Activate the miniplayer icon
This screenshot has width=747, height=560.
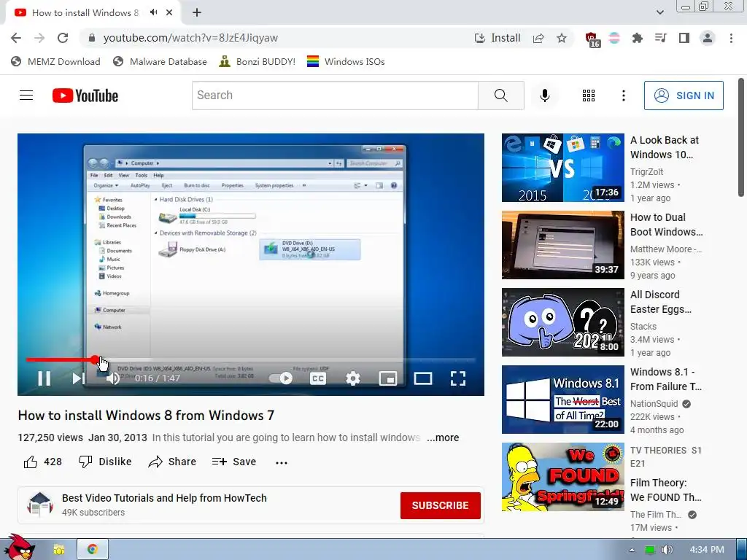[388, 378]
